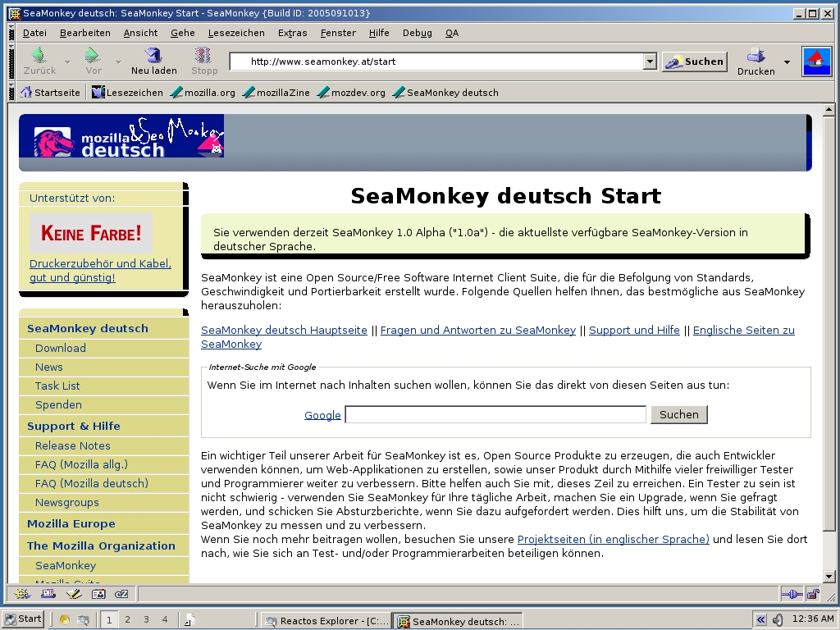The width and height of the screenshot is (840, 630).
Task: Switch to virtual desktop 4
Action: point(165,620)
